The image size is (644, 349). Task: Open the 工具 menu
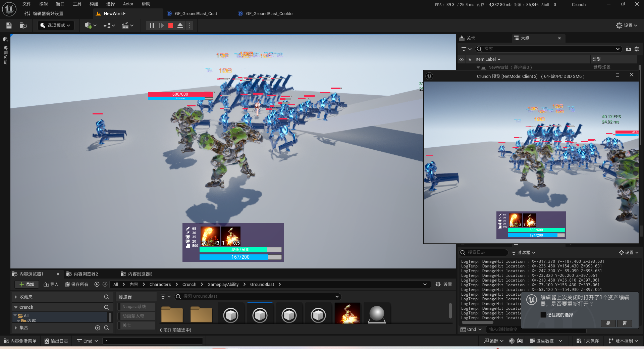[x=77, y=4]
